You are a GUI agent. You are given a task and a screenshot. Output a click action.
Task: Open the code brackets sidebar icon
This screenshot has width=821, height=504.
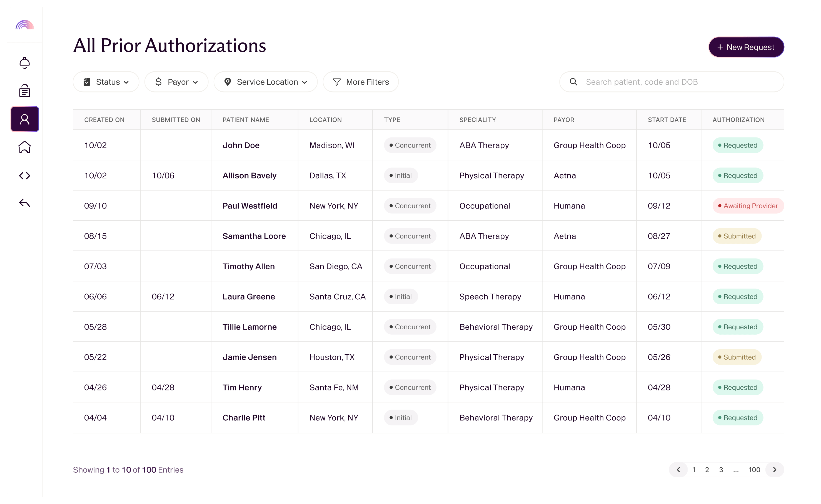[25, 175]
